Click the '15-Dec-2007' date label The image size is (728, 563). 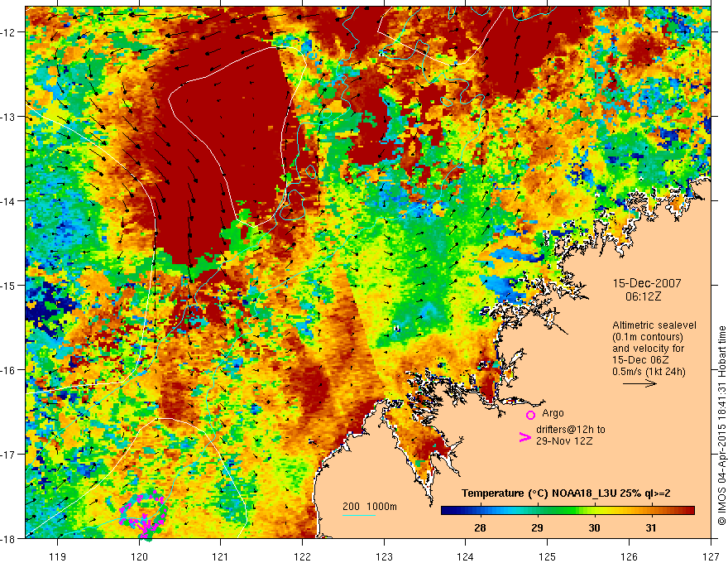click(x=647, y=283)
